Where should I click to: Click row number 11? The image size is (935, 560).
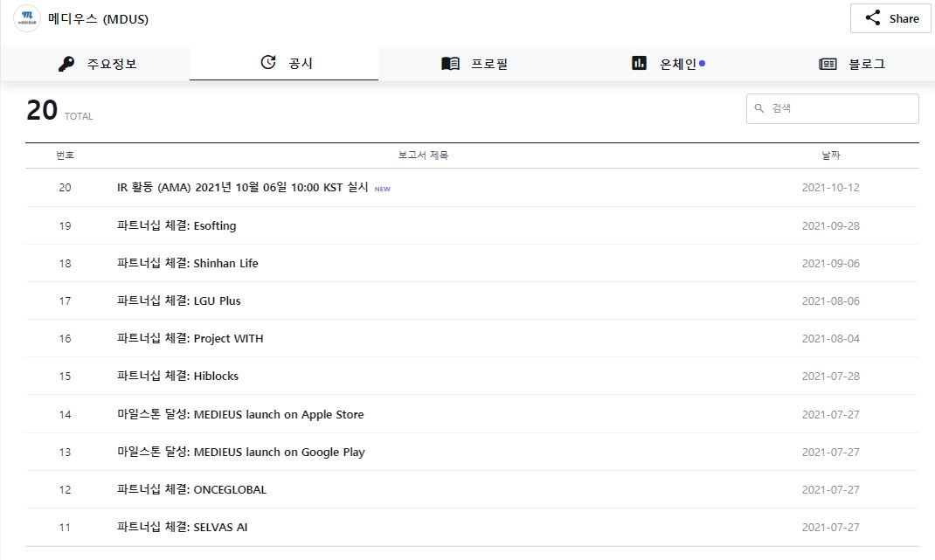(65, 527)
